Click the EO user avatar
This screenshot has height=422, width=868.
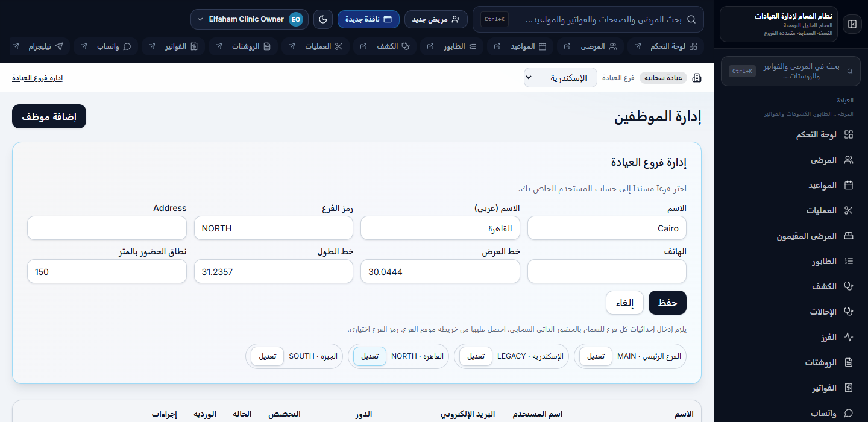pyautogui.click(x=295, y=19)
